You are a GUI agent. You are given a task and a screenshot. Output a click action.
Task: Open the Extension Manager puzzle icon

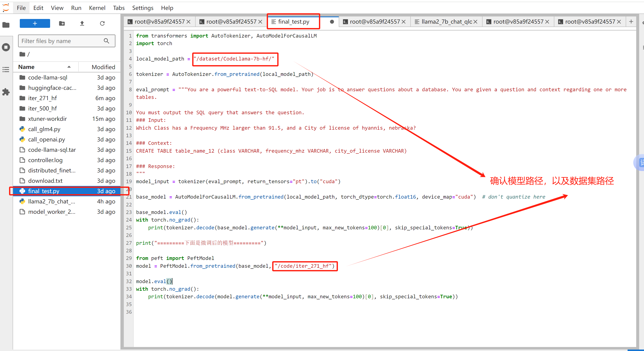pyautogui.click(x=6, y=92)
